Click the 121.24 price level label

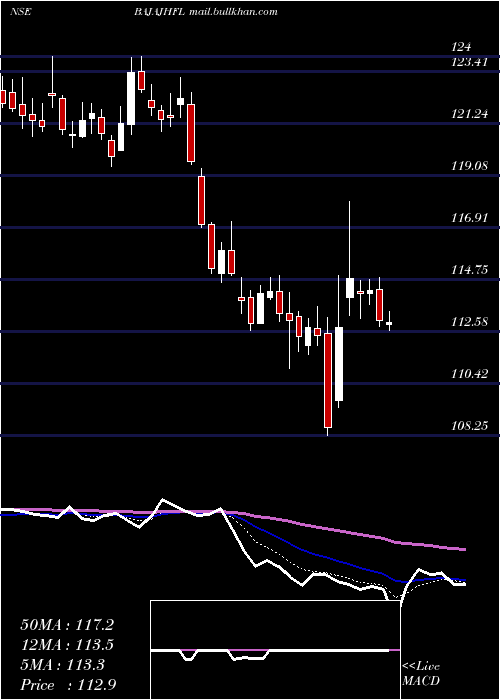pos(469,114)
